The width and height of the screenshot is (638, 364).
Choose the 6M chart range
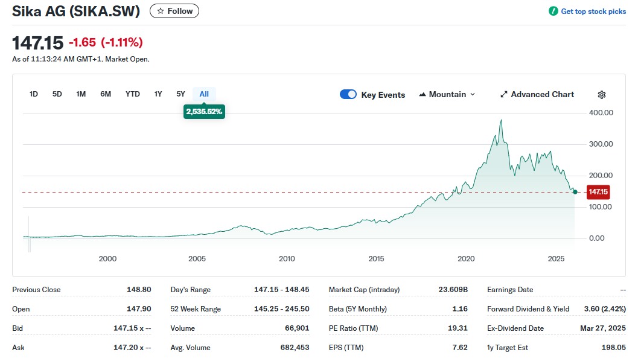(x=106, y=94)
